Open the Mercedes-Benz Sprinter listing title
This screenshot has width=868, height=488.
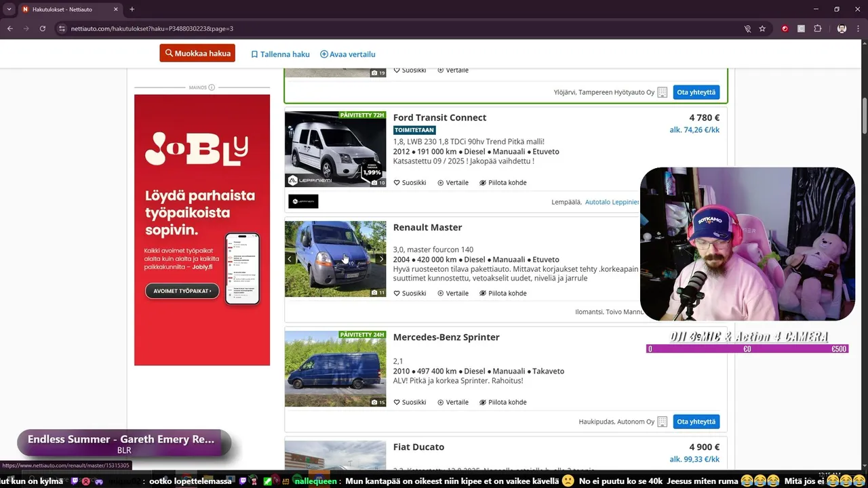(446, 337)
